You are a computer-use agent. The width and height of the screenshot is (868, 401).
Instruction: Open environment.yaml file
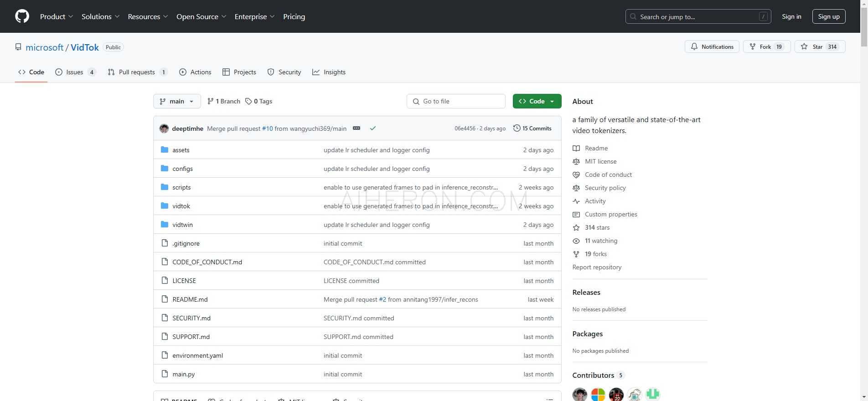[197, 355]
